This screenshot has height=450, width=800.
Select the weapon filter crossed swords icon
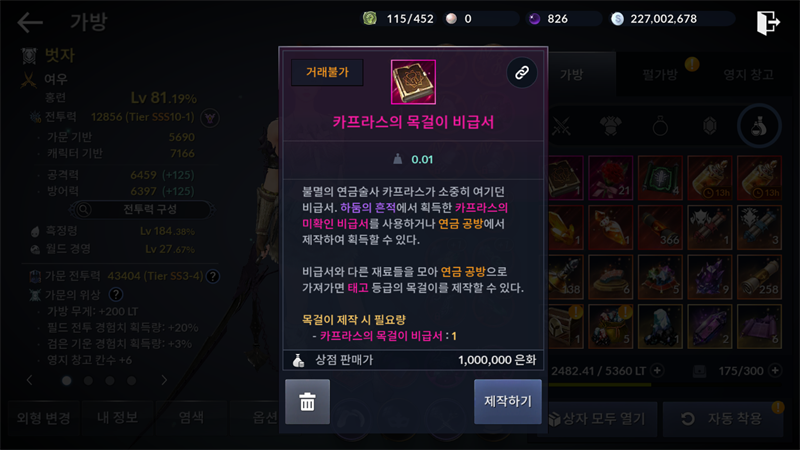pos(561,126)
